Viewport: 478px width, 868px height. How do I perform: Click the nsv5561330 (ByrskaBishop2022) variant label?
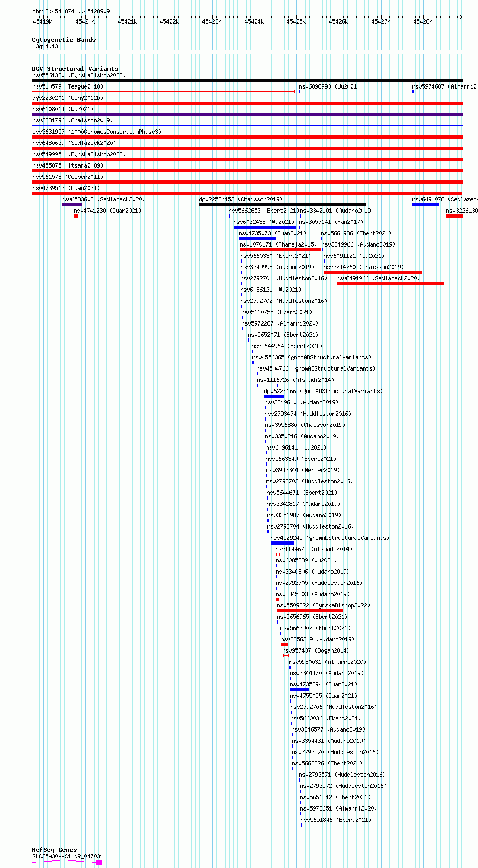tap(78, 75)
